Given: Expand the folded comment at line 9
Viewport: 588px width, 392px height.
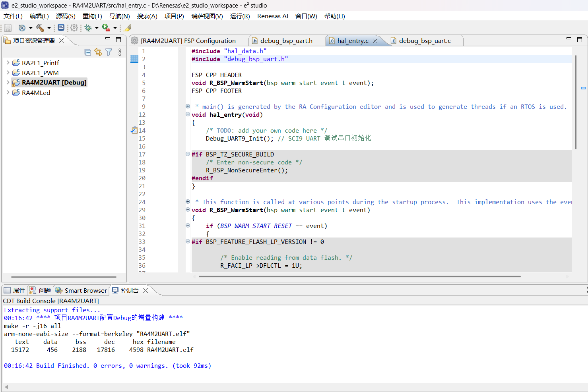Looking at the screenshot, I should pyautogui.click(x=188, y=106).
